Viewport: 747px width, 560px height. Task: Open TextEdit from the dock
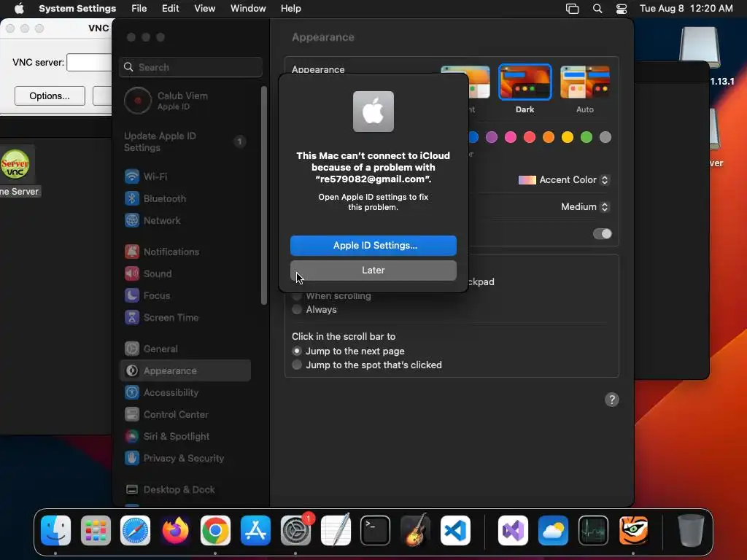click(x=336, y=530)
